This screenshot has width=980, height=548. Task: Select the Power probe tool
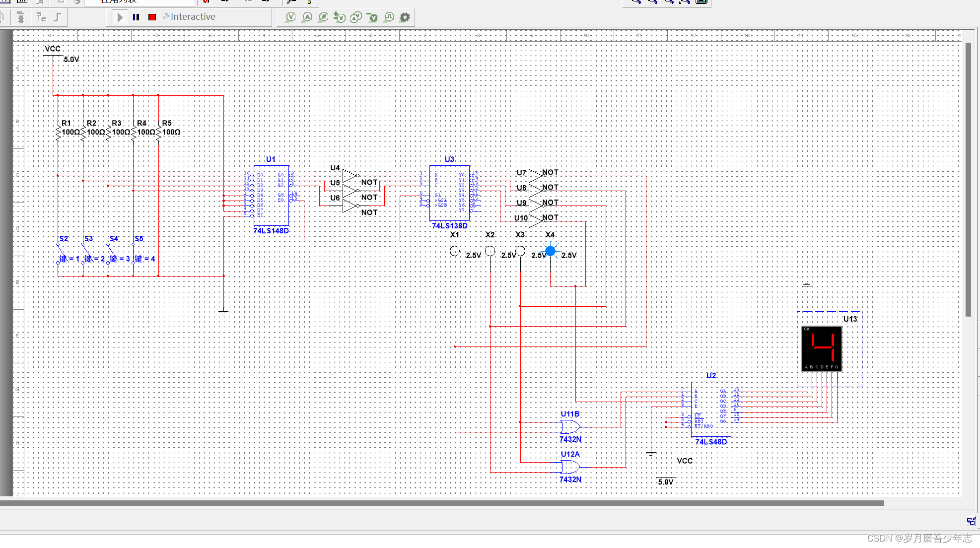coord(323,17)
